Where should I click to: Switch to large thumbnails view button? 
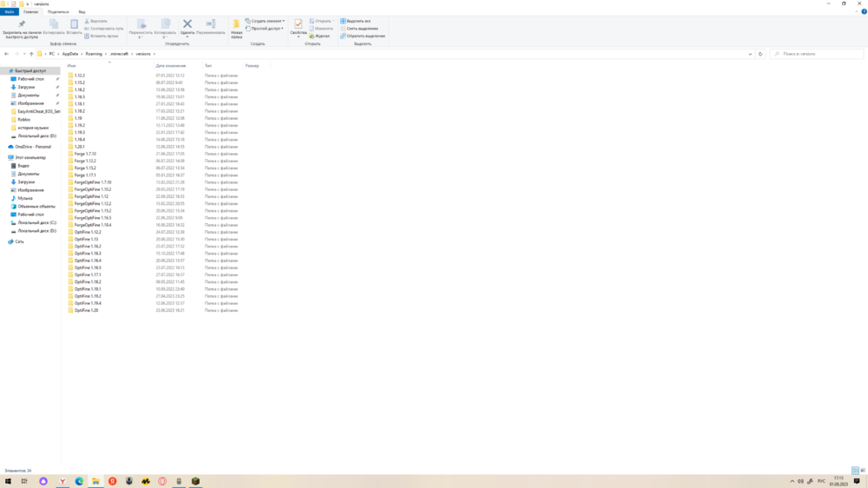click(863, 471)
